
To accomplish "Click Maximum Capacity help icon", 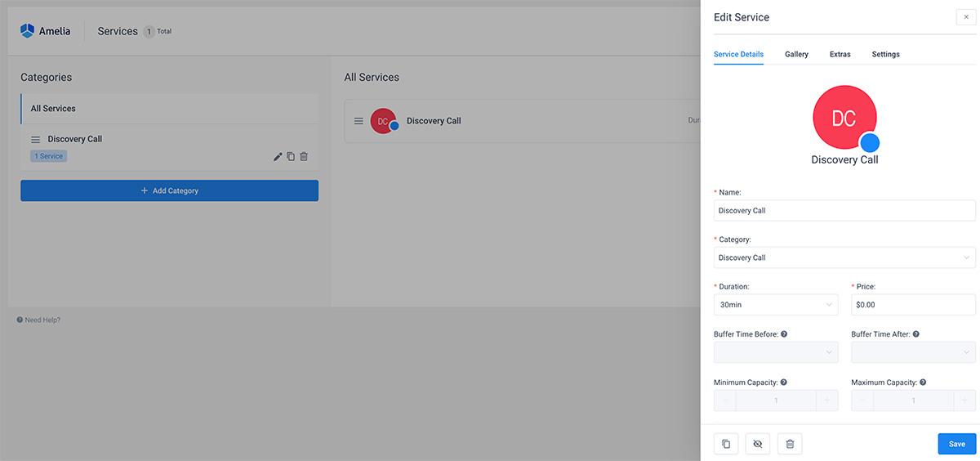I will coord(923,382).
